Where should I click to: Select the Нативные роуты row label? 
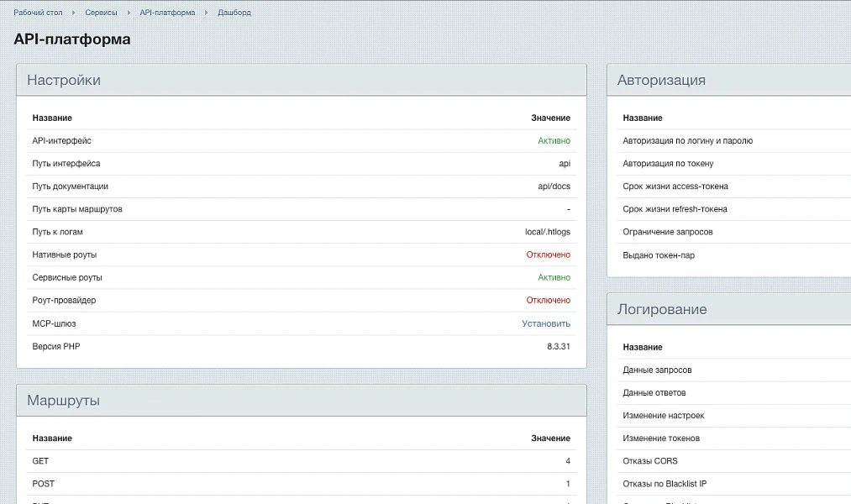pyautogui.click(x=64, y=255)
